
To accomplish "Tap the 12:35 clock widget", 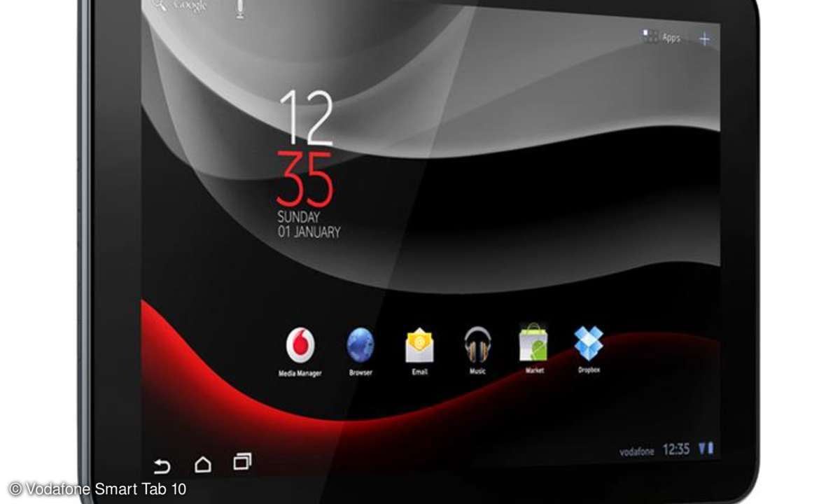I will [306, 148].
